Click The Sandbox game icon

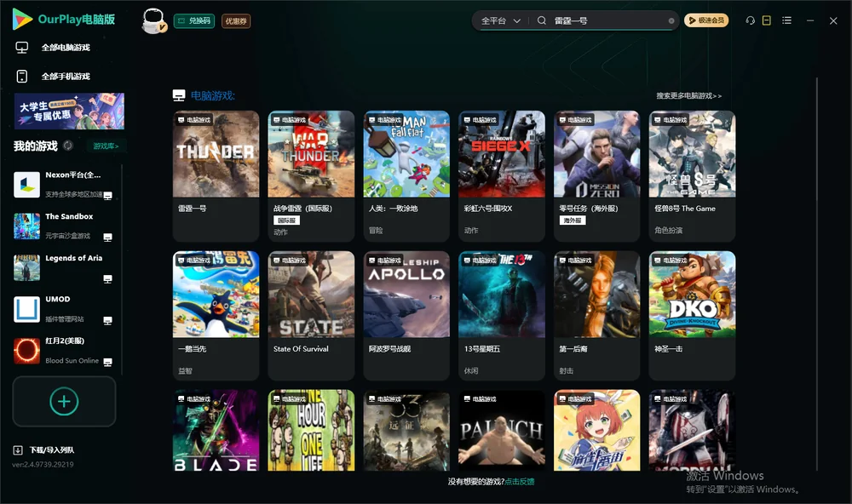pyautogui.click(x=26, y=226)
